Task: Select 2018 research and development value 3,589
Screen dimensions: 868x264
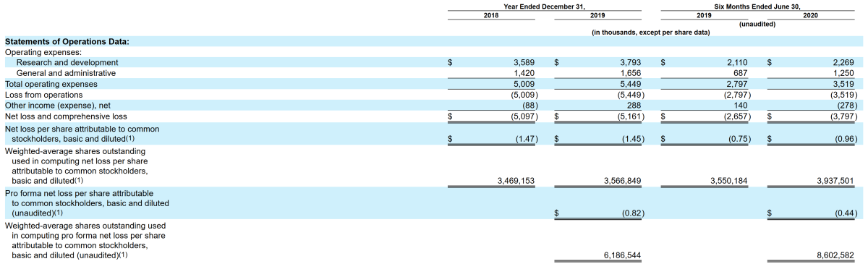Action: (x=523, y=62)
